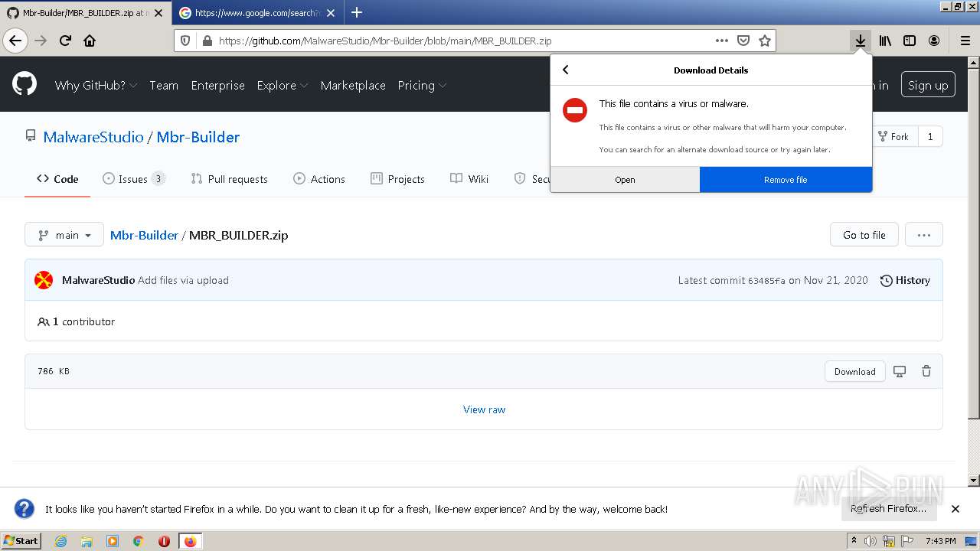Screen dimensions: 980x551
Task: Click the Download button
Action: pyautogui.click(x=855, y=371)
